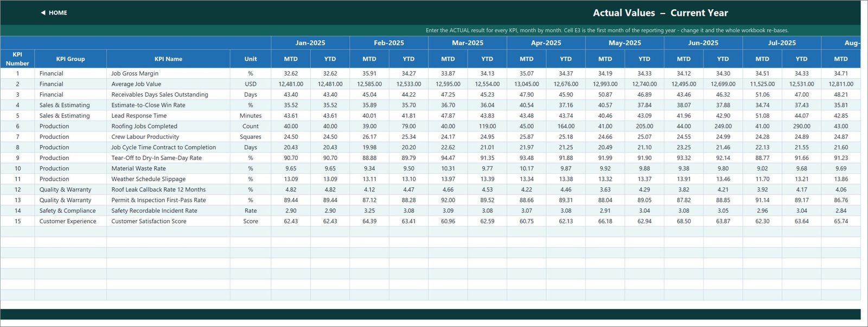
Task: Click the HOME back arrow link
Action: coord(54,12)
